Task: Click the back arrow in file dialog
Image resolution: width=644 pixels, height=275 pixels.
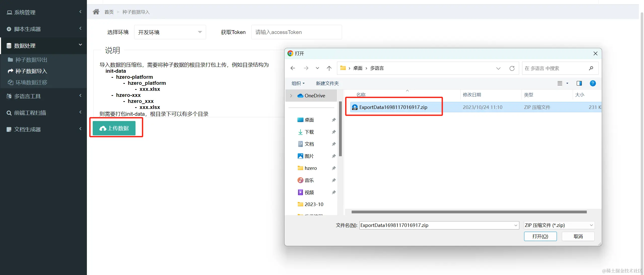Action: click(293, 68)
